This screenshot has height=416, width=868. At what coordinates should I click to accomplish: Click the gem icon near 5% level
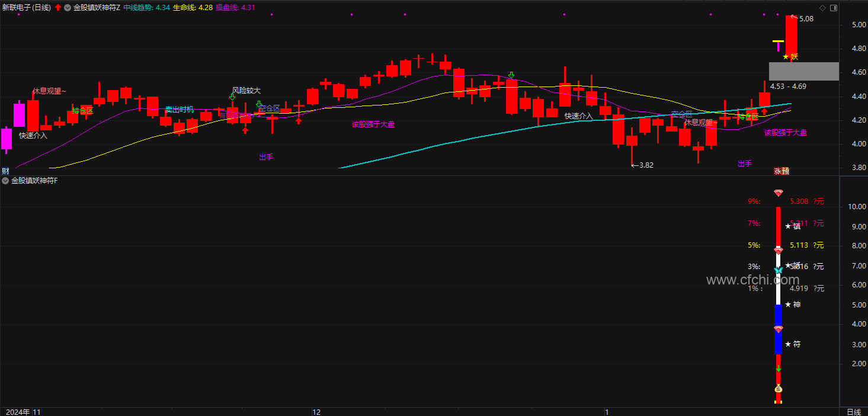coord(779,251)
